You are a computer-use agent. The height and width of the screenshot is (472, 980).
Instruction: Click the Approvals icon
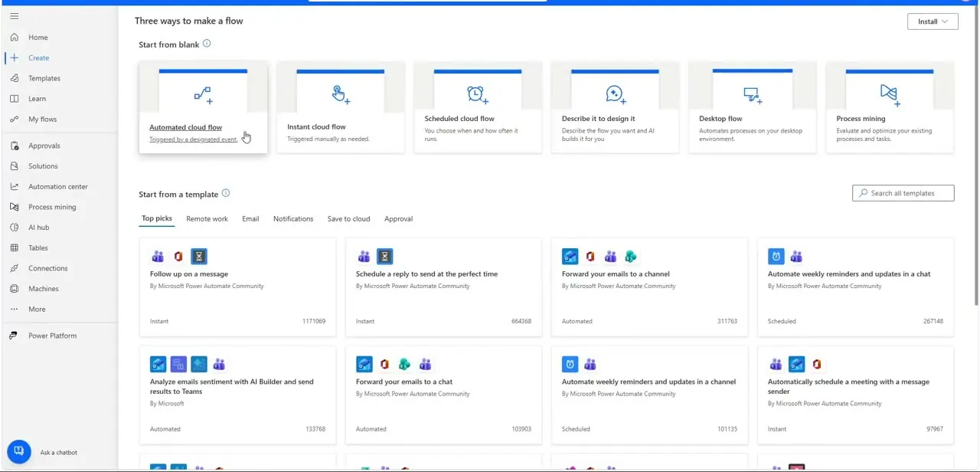point(14,146)
